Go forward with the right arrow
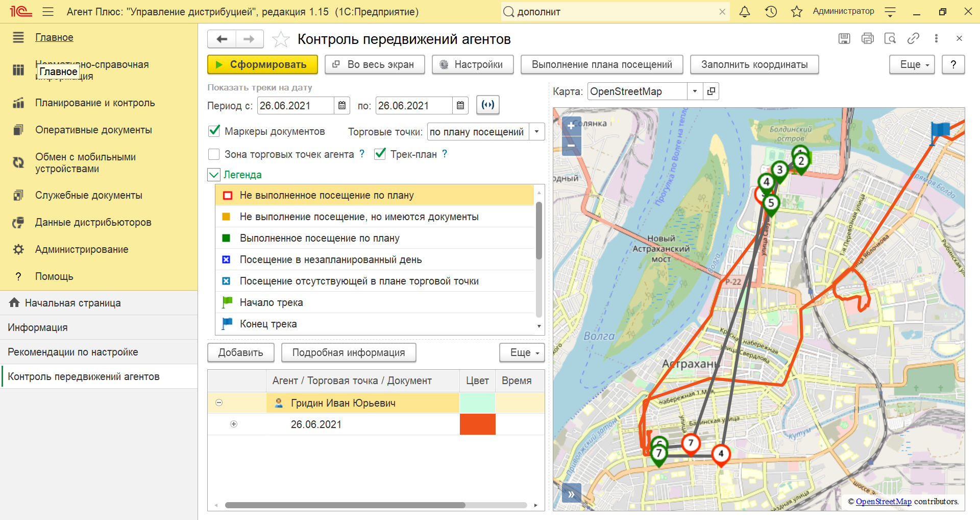The height and width of the screenshot is (520, 980). click(249, 39)
